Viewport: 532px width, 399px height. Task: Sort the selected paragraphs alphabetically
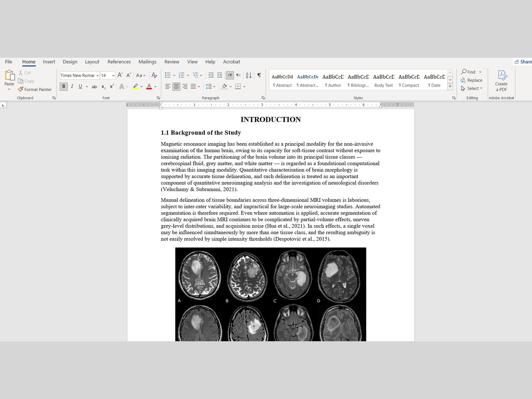249,75
